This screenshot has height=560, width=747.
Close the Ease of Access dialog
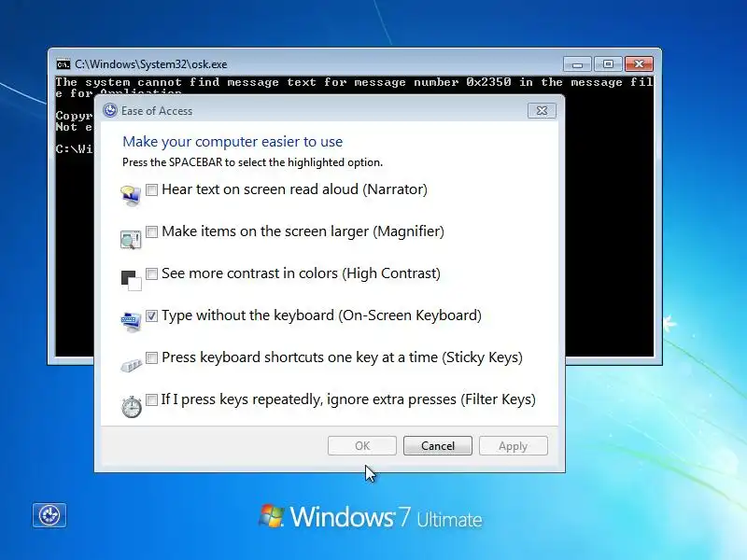pos(542,110)
